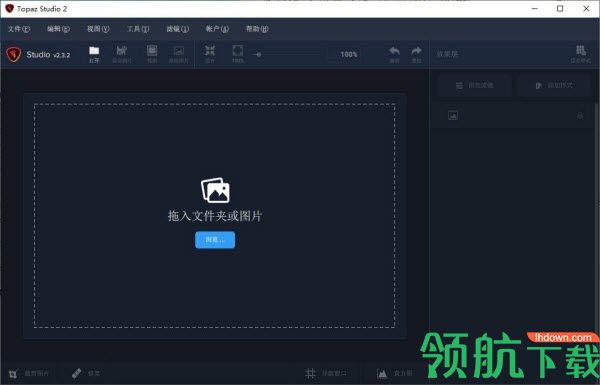Open the 文件(F) menu

tap(19, 29)
